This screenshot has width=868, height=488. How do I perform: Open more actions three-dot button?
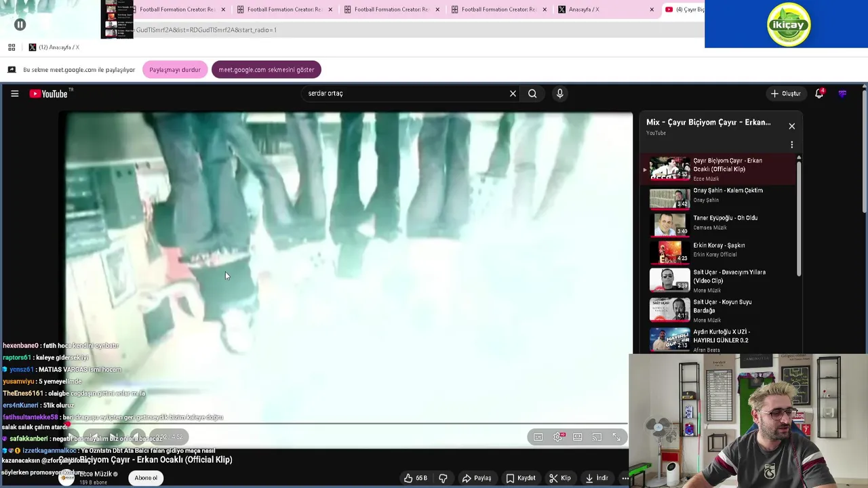tap(625, 478)
